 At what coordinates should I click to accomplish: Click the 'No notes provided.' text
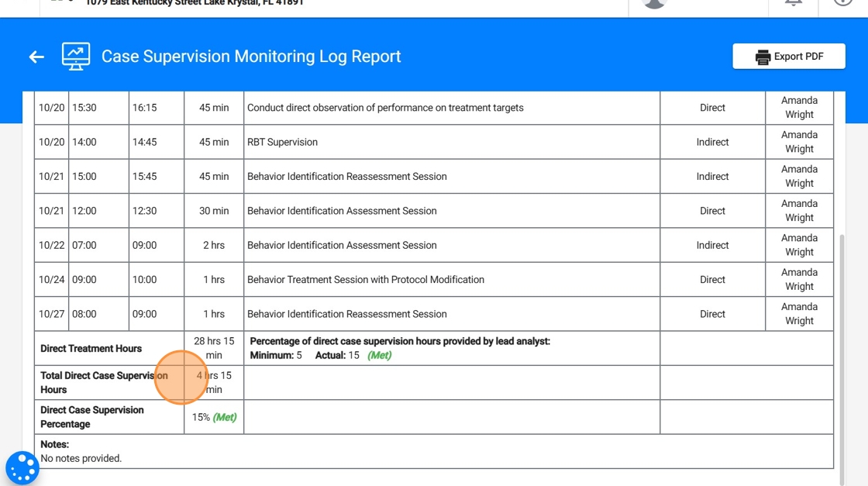coord(81,458)
